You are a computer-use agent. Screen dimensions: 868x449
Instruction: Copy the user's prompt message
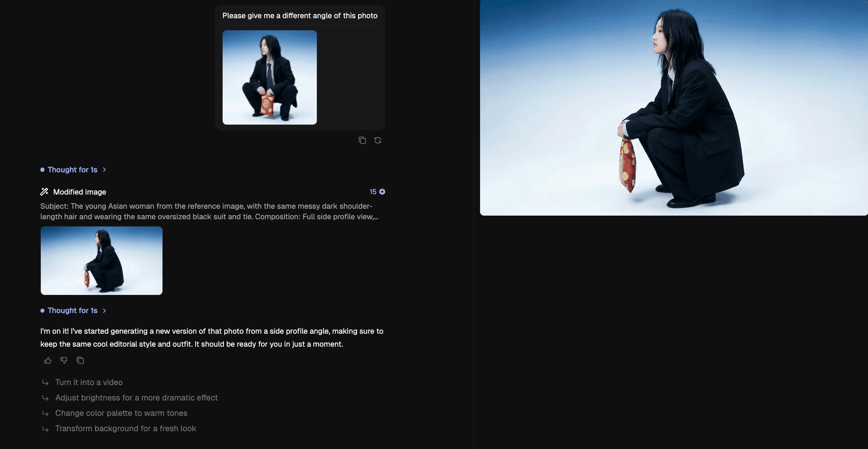tap(362, 140)
